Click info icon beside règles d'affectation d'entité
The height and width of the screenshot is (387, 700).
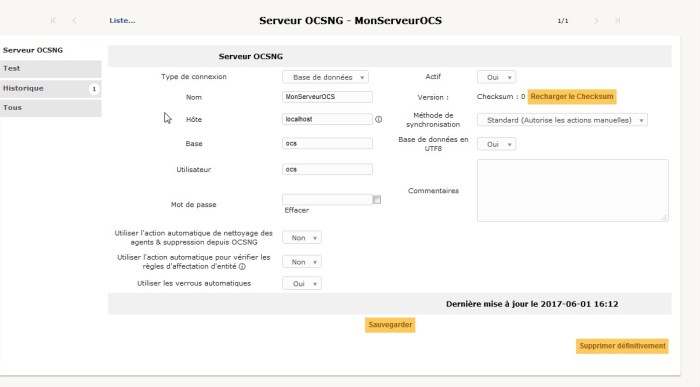[242, 266]
